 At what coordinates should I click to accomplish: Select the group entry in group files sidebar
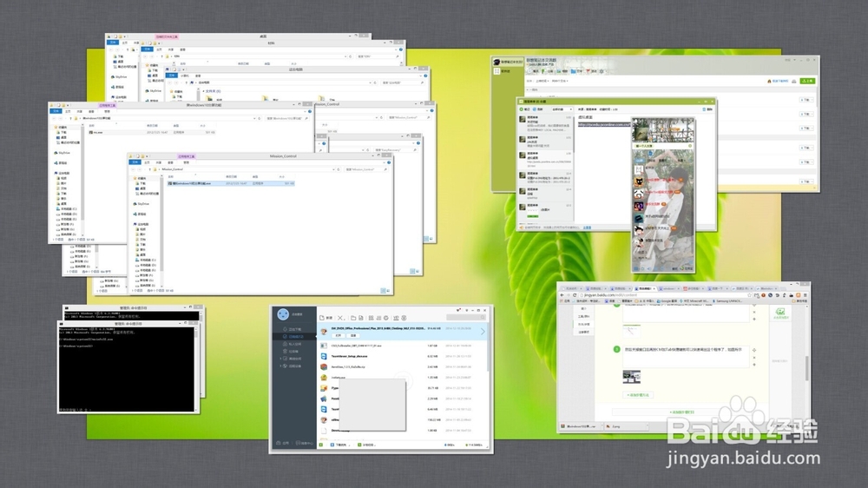click(508, 62)
